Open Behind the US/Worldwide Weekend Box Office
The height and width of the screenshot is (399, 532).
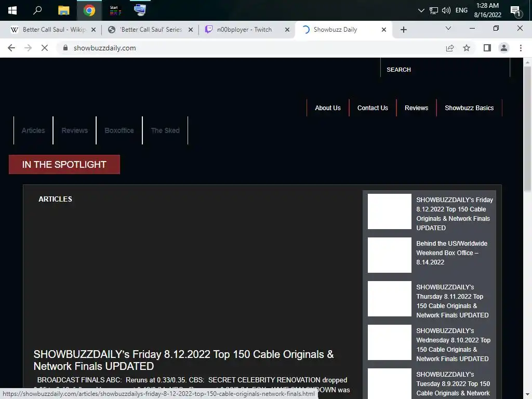451,253
